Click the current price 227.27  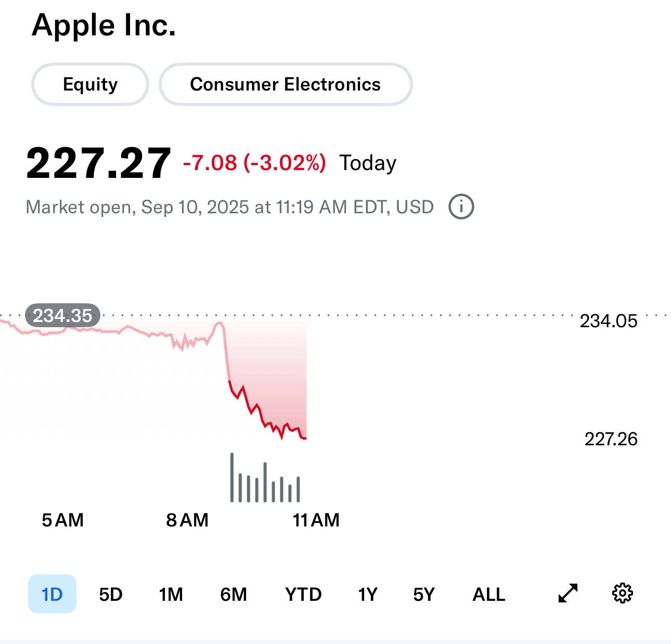(x=98, y=163)
